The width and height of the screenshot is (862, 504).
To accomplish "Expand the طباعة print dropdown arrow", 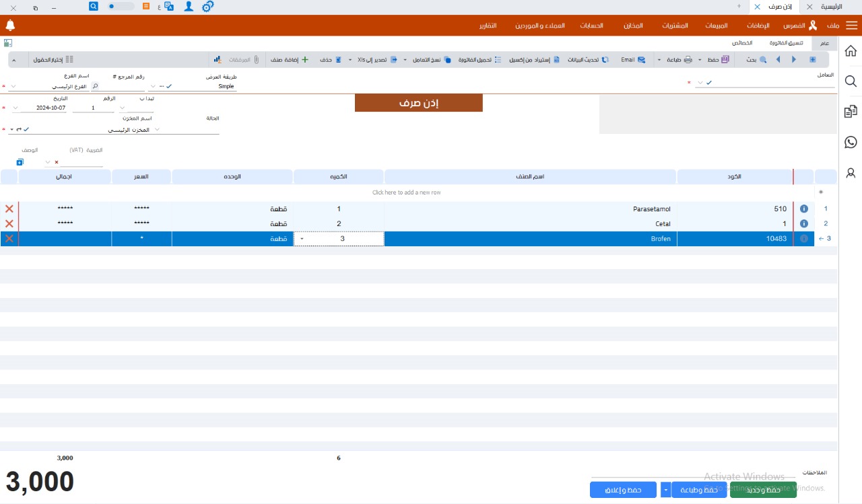I will [x=659, y=59].
